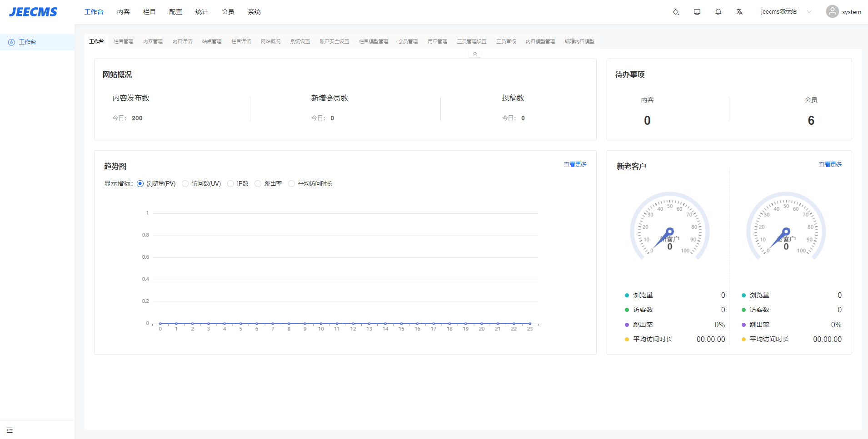Click 查看更多 link in 趋势图 panel
The image size is (868, 439).
pos(575,164)
